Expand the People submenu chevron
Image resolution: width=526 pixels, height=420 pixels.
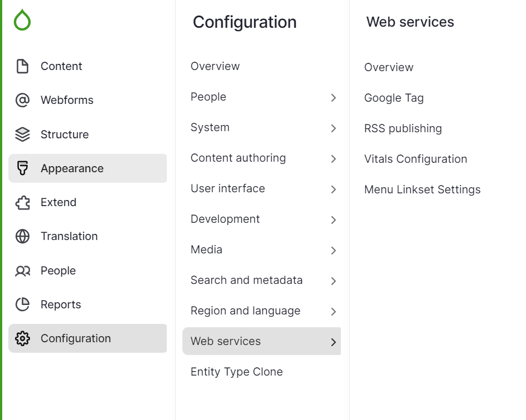[x=334, y=98]
